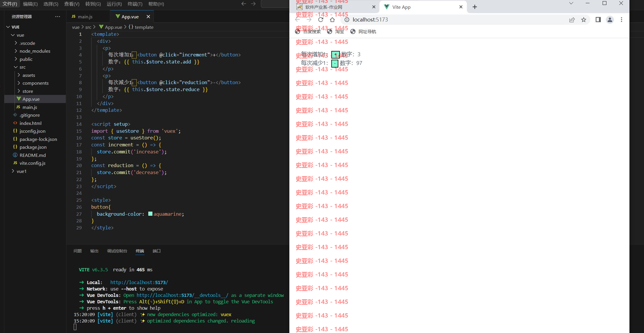Switch to Debug Console (调试控制台) tab
644x333 pixels.
pyautogui.click(x=117, y=251)
